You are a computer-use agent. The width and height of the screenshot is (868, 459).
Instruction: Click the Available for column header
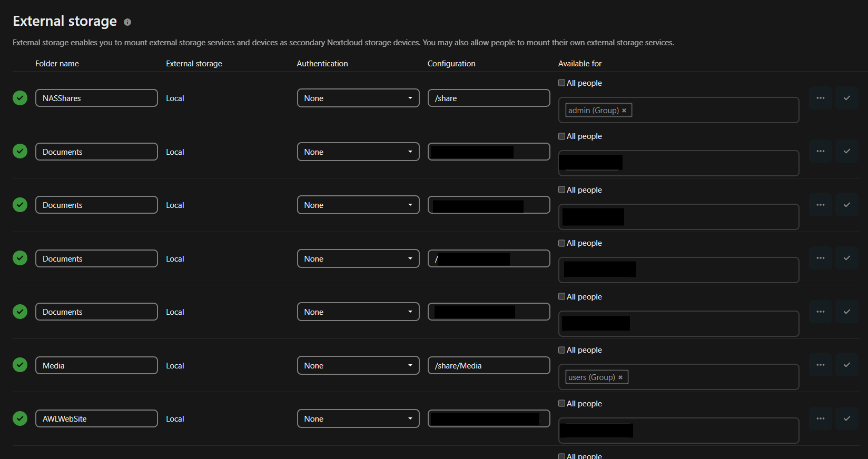click(580, 64)
